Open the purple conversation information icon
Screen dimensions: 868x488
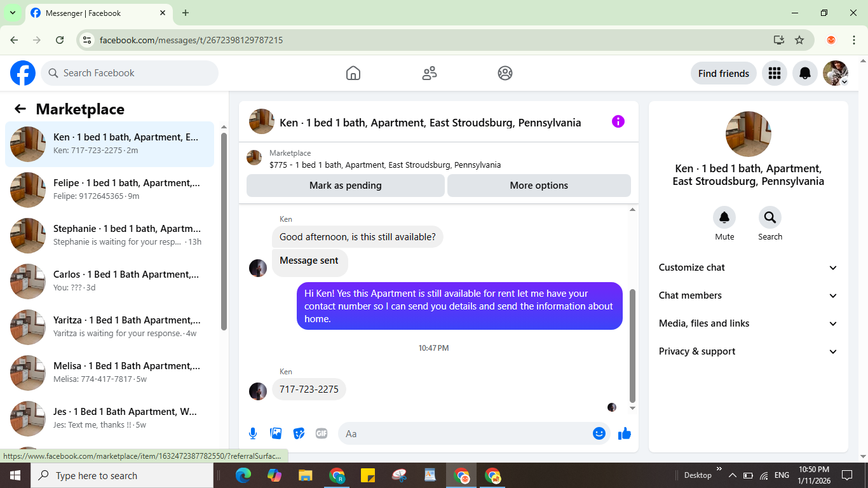pos(618,121)
